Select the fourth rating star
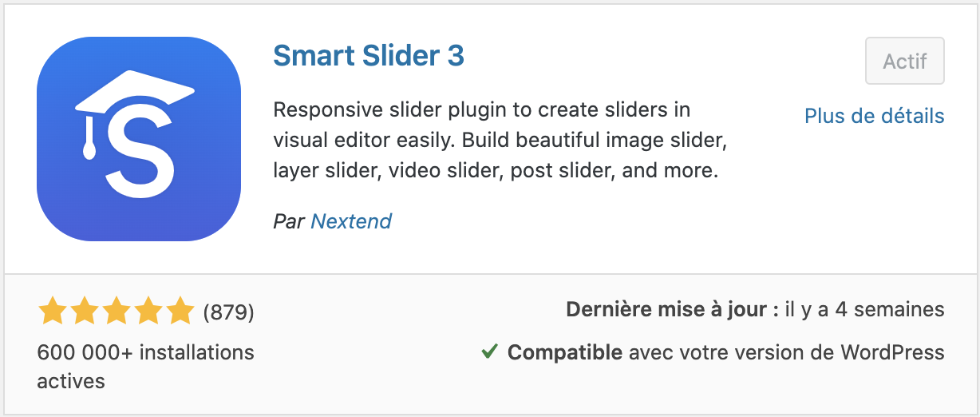 pos(148,311)
